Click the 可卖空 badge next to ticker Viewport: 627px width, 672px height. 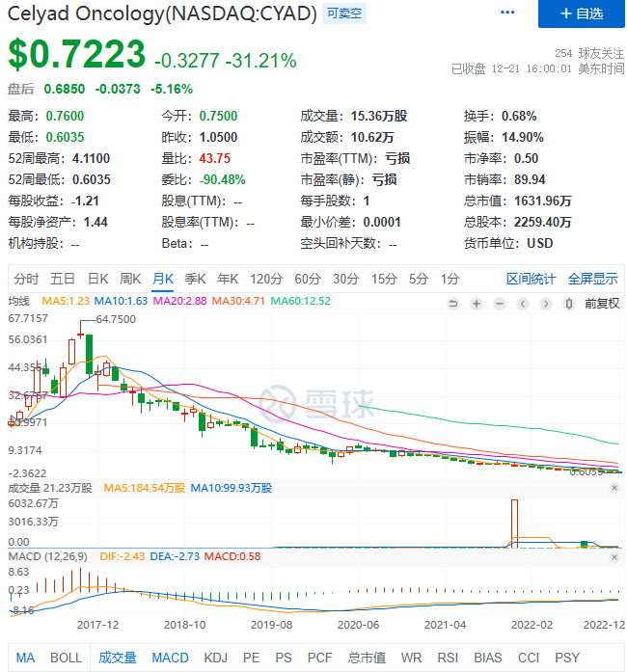(344, 13)
